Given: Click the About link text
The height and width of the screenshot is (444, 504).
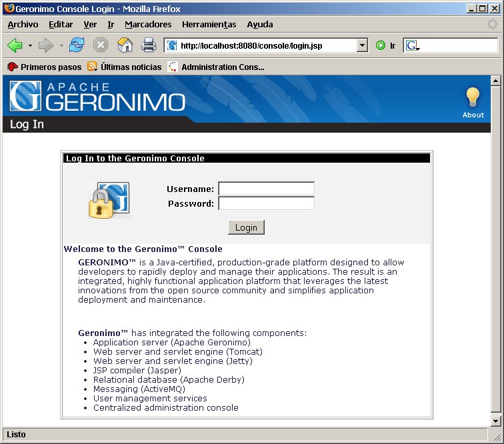Looking at the screenshot, I should click(473, 115).
